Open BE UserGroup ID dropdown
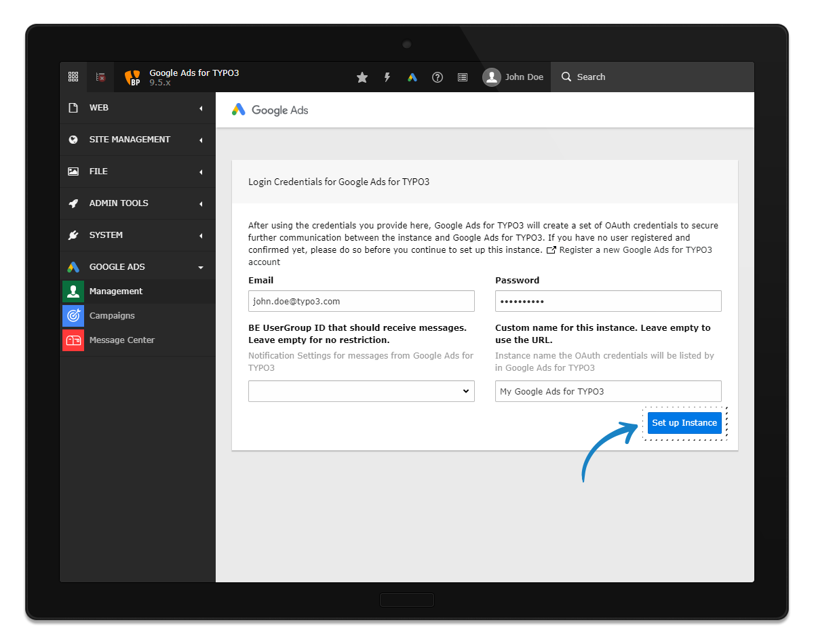814x644 pixels. [362, 391]
